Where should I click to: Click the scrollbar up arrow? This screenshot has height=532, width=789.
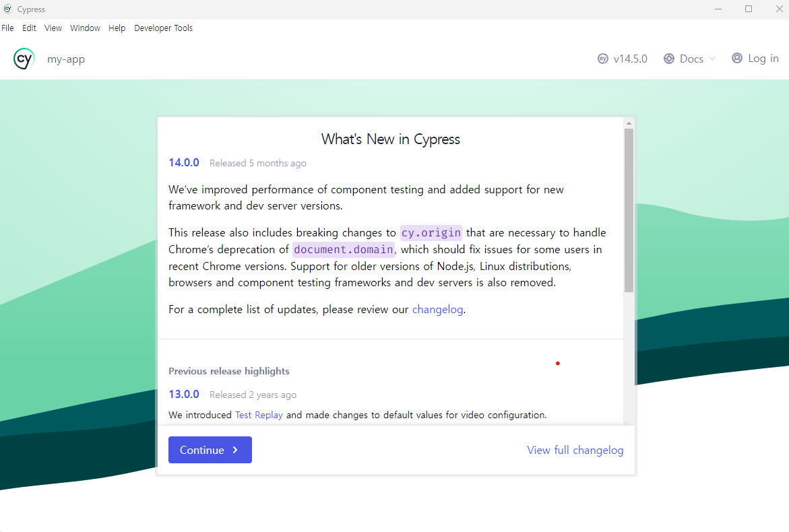coord(629,123)
